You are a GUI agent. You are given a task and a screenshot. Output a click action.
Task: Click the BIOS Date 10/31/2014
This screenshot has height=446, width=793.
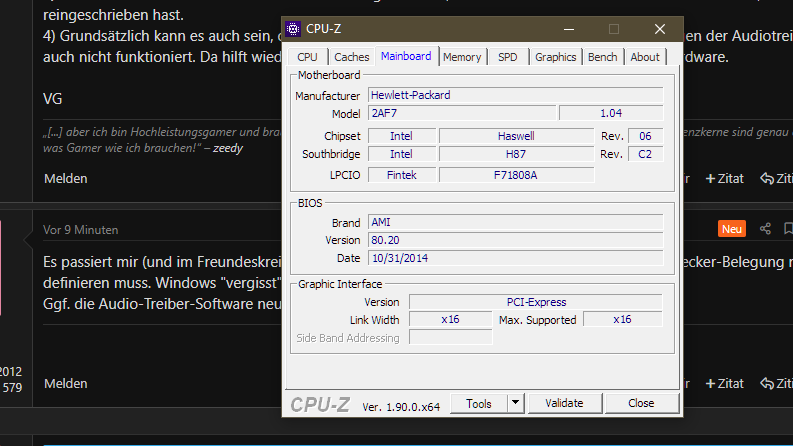point(515,258)
